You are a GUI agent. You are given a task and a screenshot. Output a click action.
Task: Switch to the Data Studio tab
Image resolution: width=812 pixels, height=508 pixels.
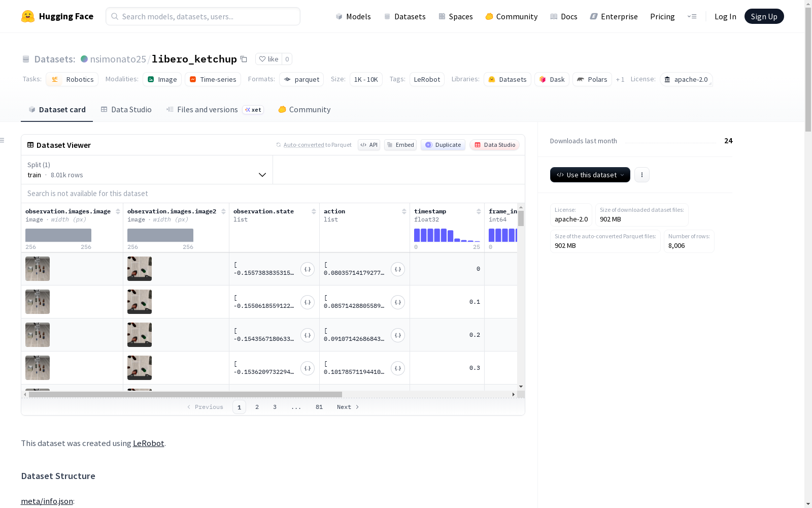[x=126, y=110]
